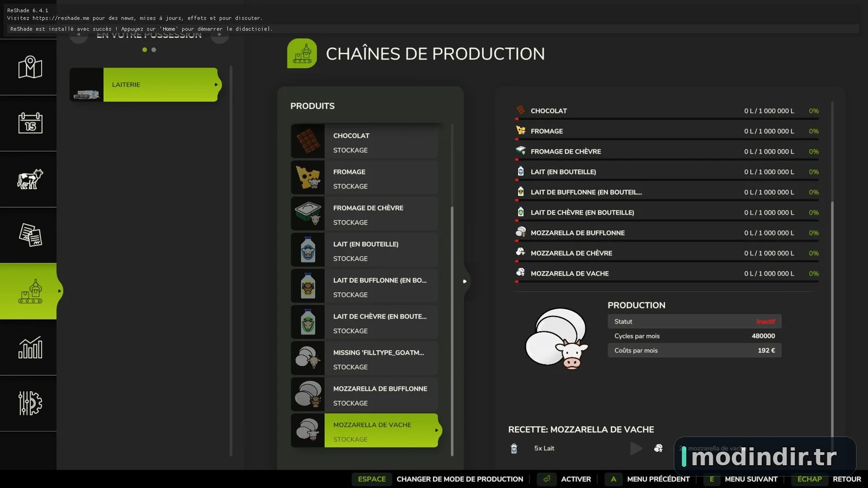Click the recipe play arrow
Image resolution: width=868 pixels, height=488 pixels.
coord(636,448)
